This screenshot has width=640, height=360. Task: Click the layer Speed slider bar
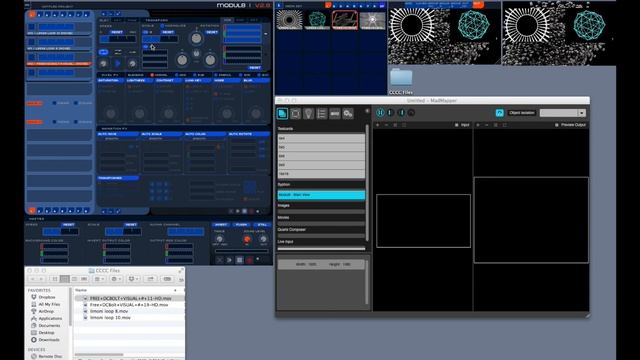pos(118,39)
